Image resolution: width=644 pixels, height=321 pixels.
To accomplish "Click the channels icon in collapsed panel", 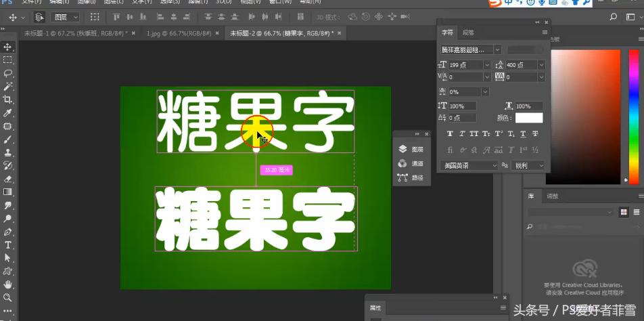I will coord(402,164).
